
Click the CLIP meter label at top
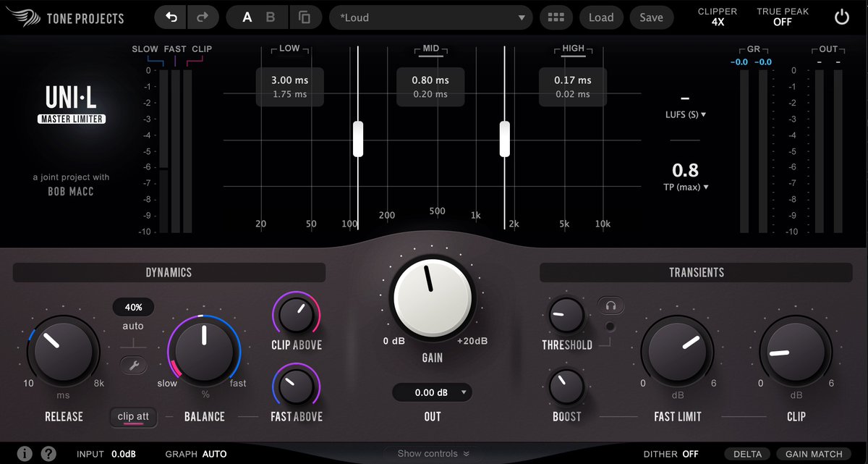point(202,49)
